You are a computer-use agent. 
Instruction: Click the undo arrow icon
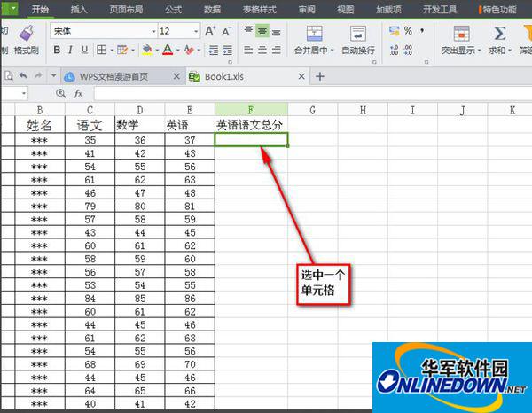[23, 75]
